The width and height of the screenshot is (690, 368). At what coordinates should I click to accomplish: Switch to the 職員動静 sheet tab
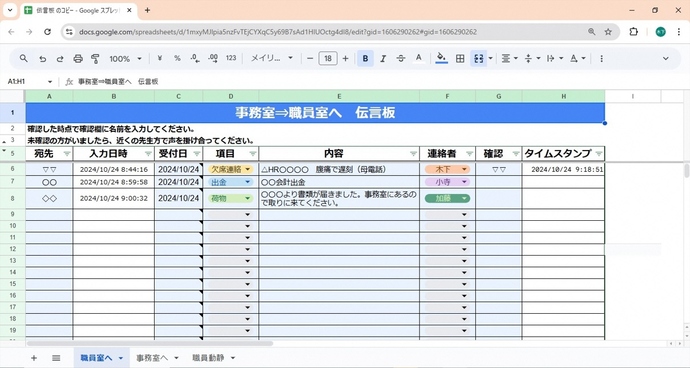(x=208, y=358)
